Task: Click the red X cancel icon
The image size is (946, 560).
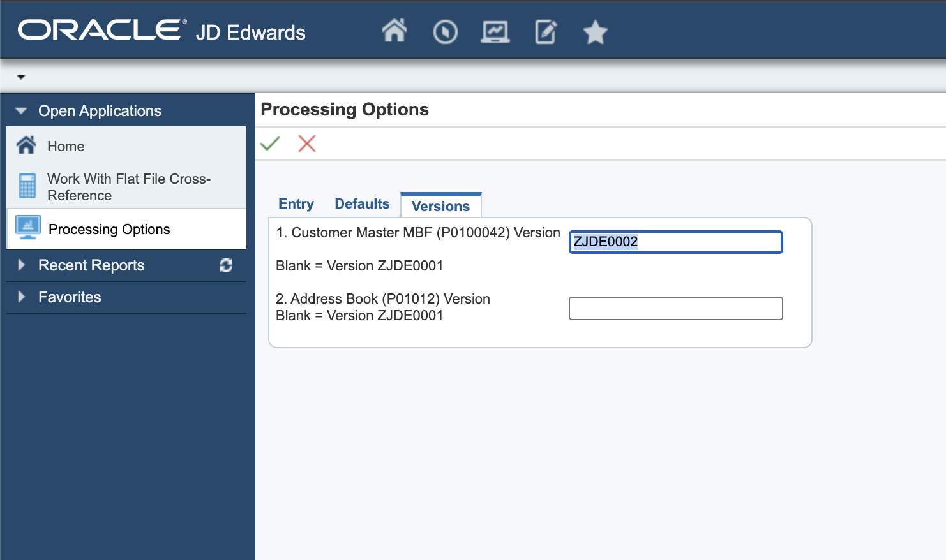Action: tap(307, 144)
